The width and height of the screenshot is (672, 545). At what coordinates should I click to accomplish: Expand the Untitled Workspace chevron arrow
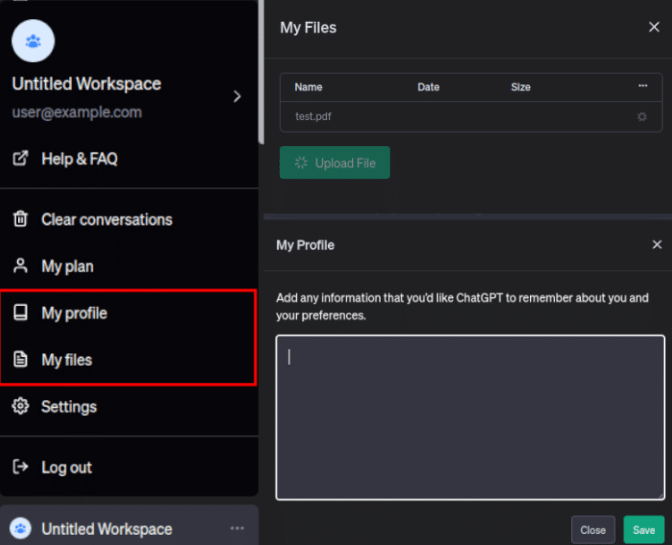[237, 97]
